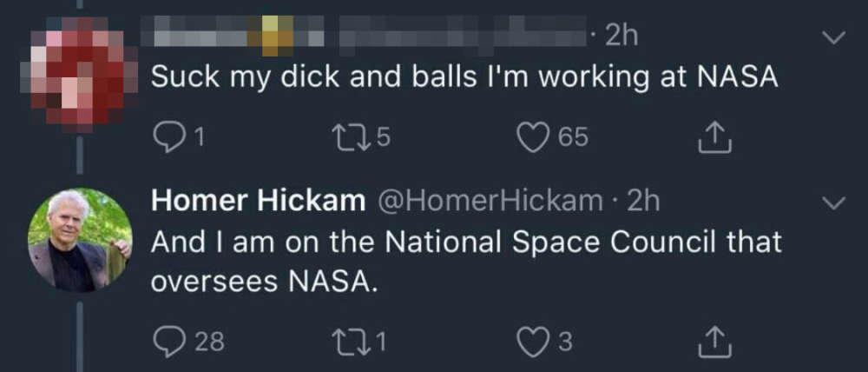The width and height of the screenshot is (868, 372).
Task: Visit the Homer Hickam display name link
Action: [258, 201]
